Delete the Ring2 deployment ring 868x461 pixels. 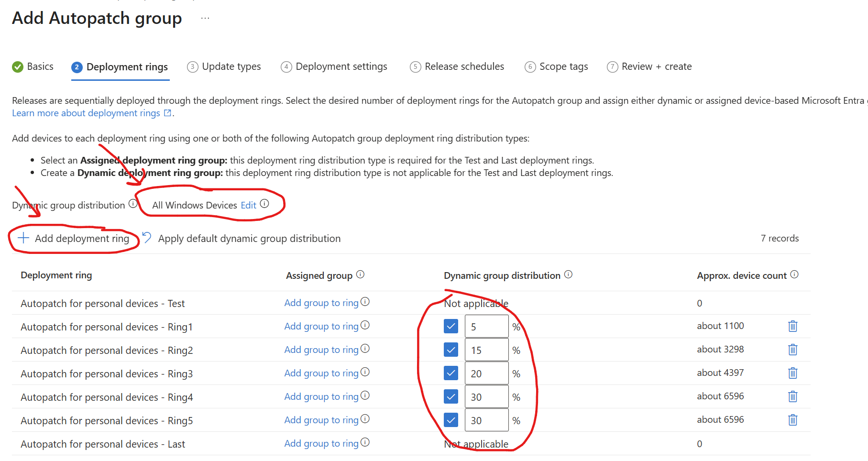pos(792,350)
